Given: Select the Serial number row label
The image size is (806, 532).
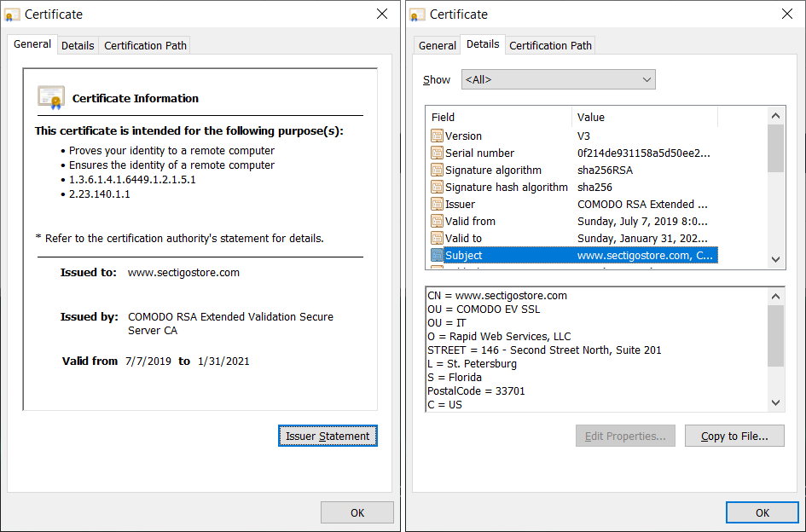Looking at the screenshot, I should (479, 153).
